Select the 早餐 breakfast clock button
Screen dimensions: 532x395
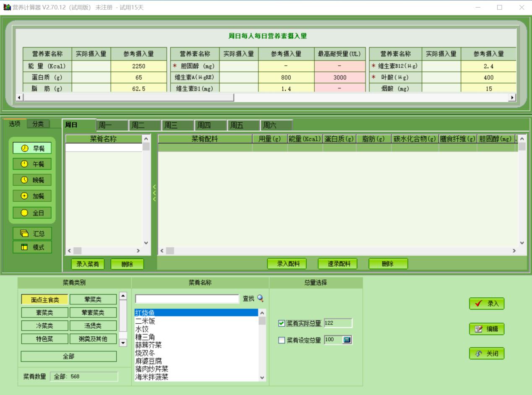(32, 148)
